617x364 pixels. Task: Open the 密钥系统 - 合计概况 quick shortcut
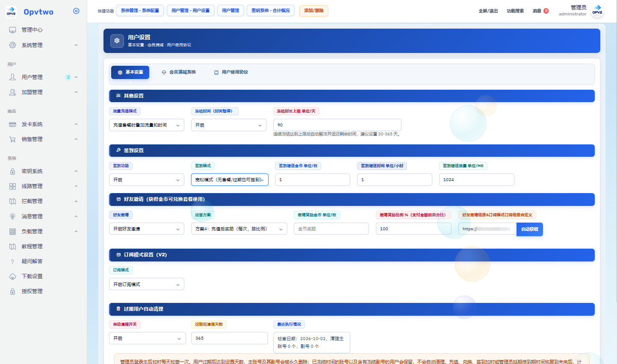coord(271,11)
